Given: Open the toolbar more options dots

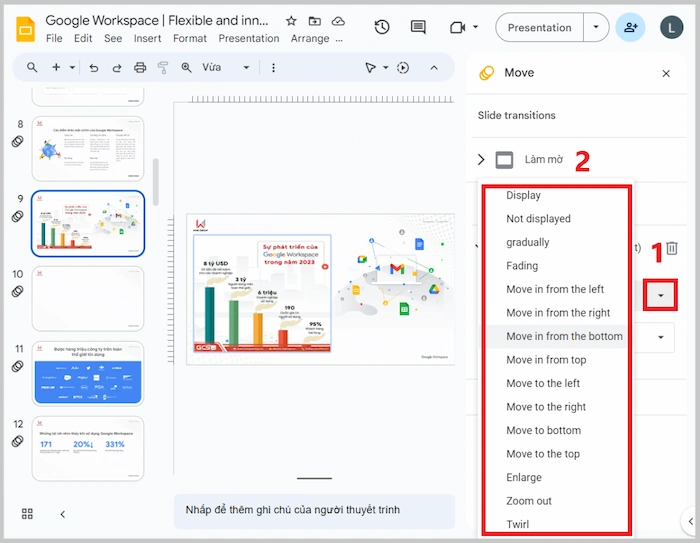Looking at the screenshot, I should point(273,68).
